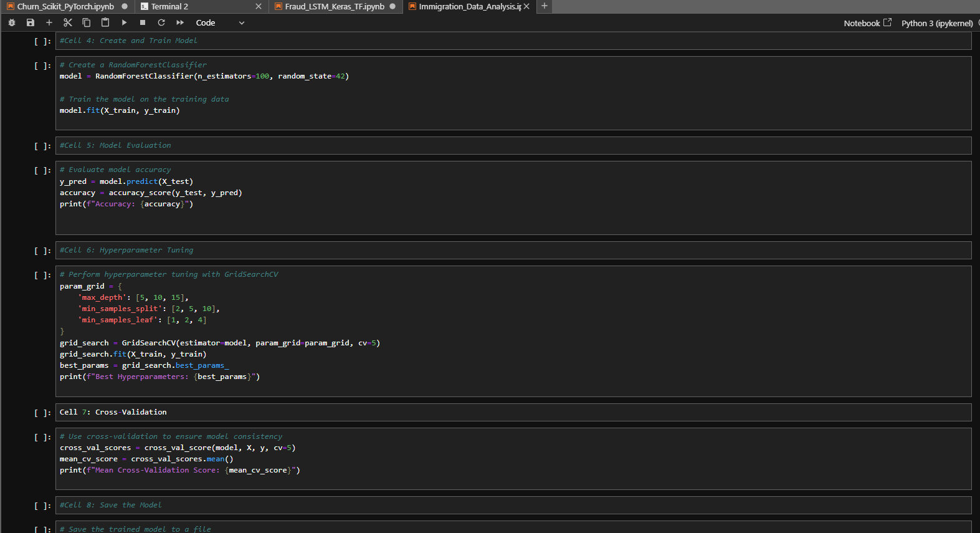980x533 pixels.
Task: Click '# Save the trained model to a file' comment
Action: pyautogui.click(x=135, y=529)
